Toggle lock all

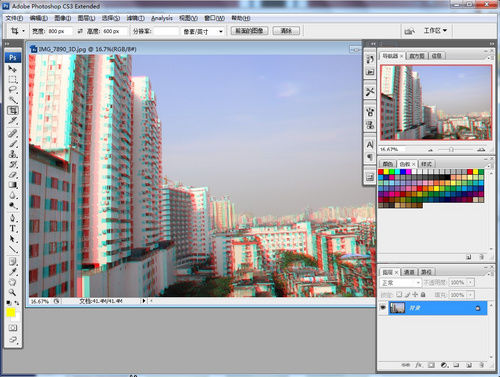(423, 295)
